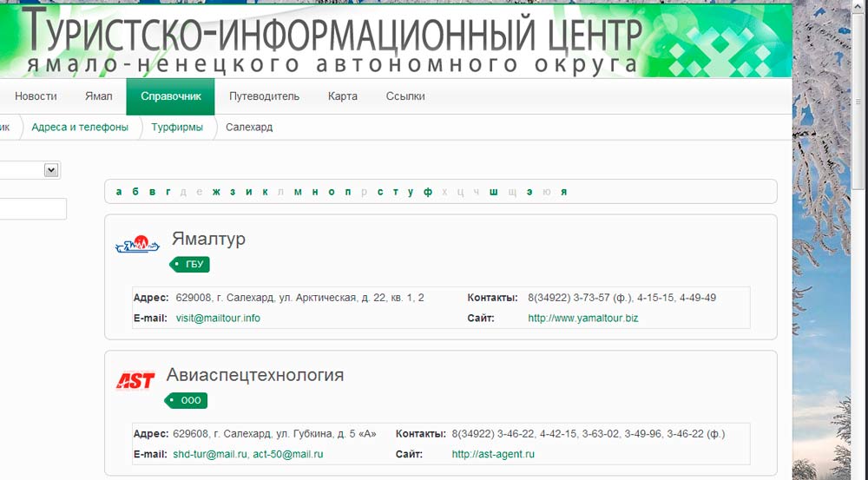Viewport: 868px width, 480px height.
Task: Filter list by letter к
Action: click(265, 192)
